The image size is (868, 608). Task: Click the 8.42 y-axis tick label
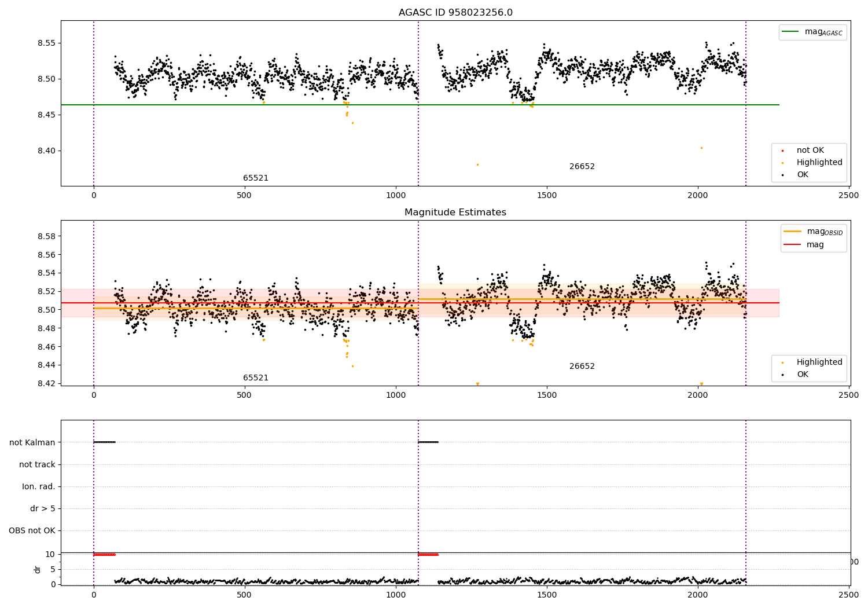47,384
